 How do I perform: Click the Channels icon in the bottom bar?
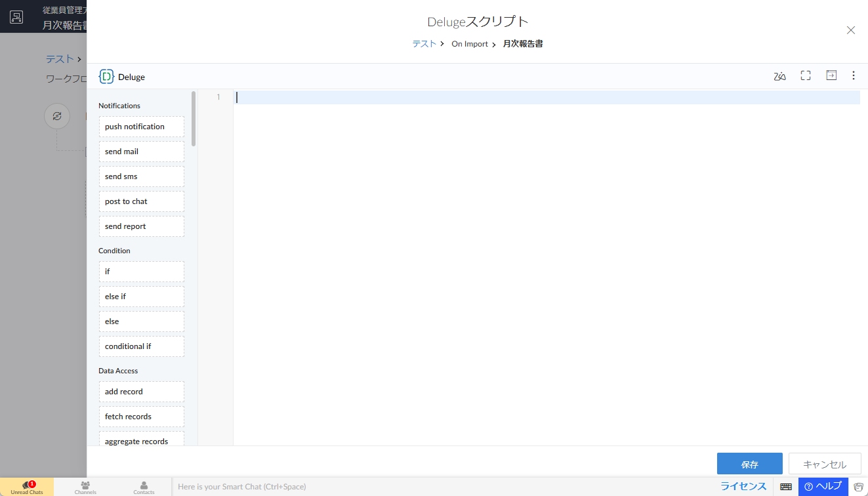pos(85,486)
